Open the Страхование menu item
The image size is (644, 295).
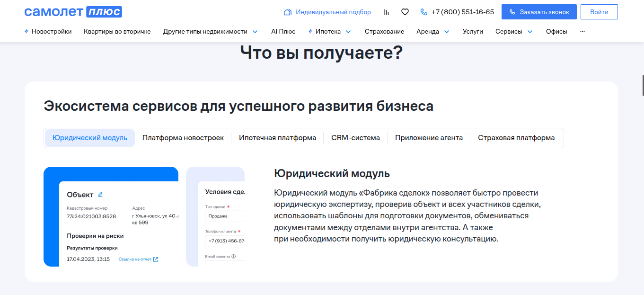(x=384, y=31)
